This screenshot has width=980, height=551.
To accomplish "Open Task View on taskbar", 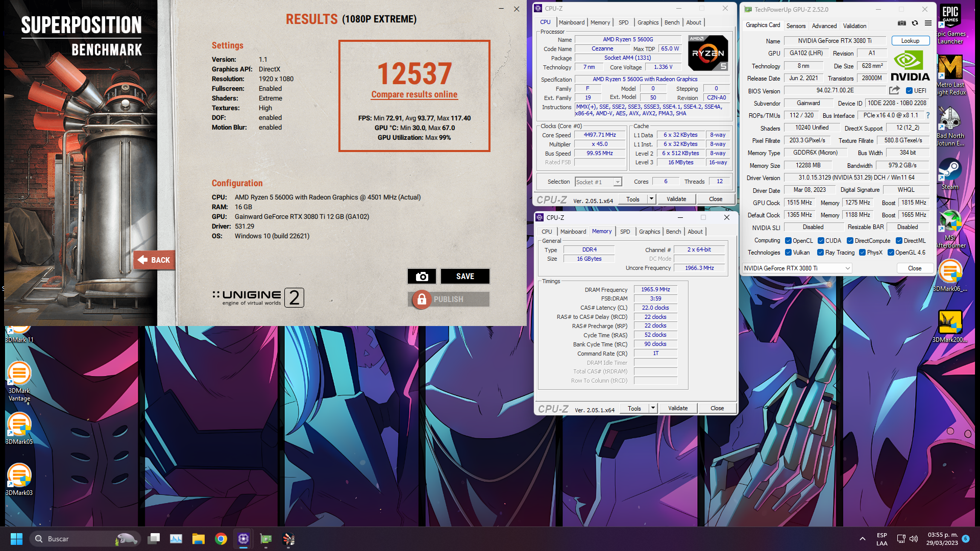I will pyautogui.click(x=154, y=539).
